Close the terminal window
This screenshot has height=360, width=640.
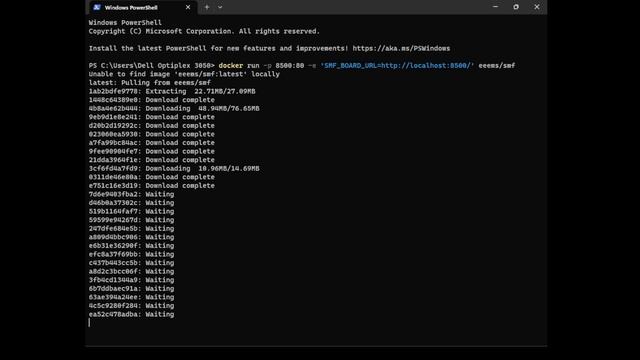click(x=537, y=7)
